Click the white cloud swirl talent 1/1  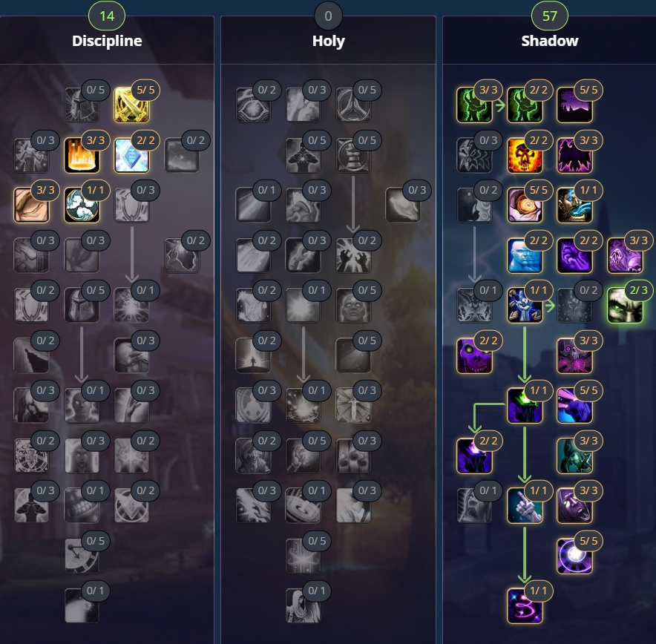[82, 205]
